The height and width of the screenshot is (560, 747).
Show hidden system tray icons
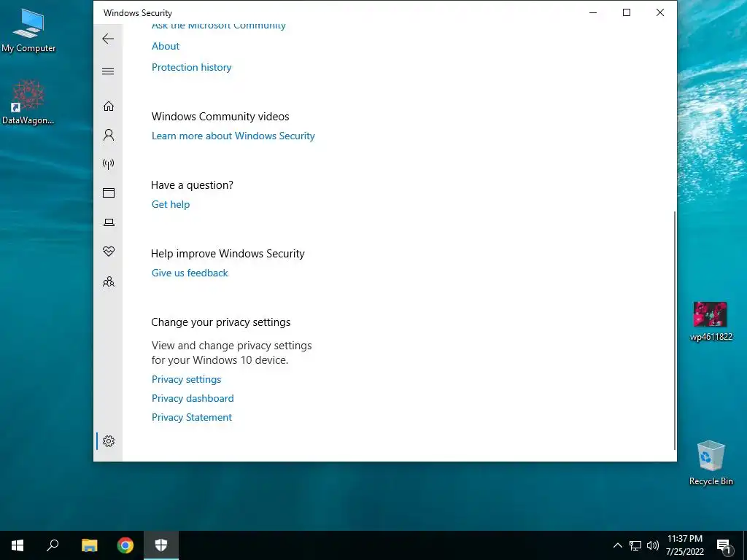click(x=617, y=545)
